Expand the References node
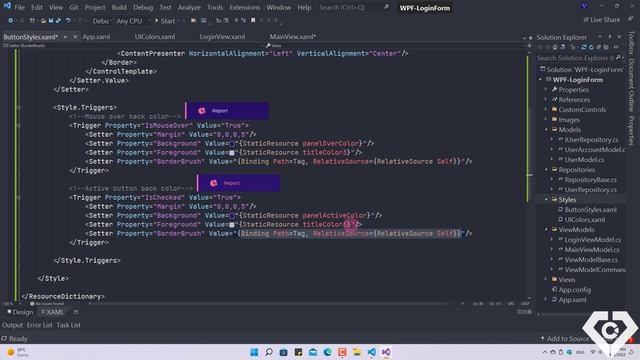The image size is (640, 360). point(546,100)
